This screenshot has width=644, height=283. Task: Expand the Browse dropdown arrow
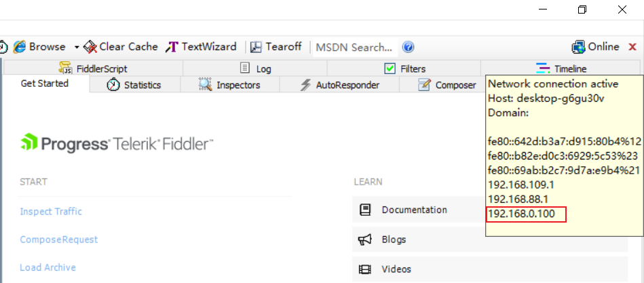(76, 48)
